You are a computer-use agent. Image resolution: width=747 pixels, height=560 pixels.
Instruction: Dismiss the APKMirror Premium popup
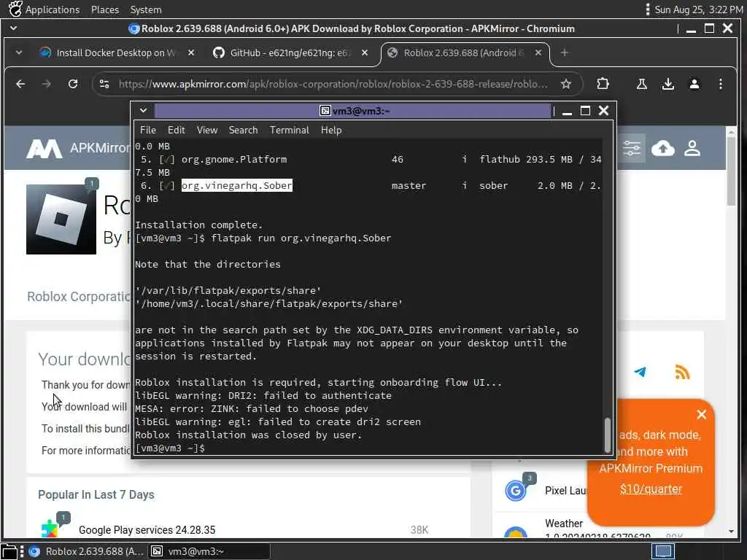tap(701, 415)
